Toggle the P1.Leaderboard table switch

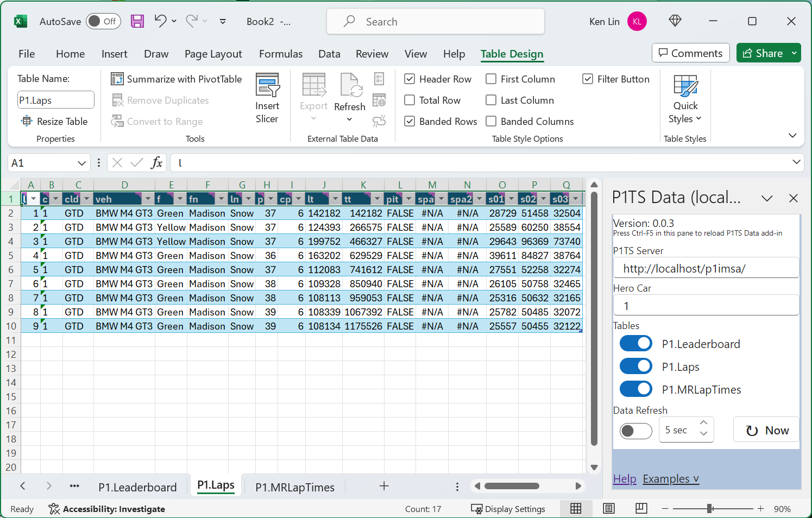click(636, 344)
